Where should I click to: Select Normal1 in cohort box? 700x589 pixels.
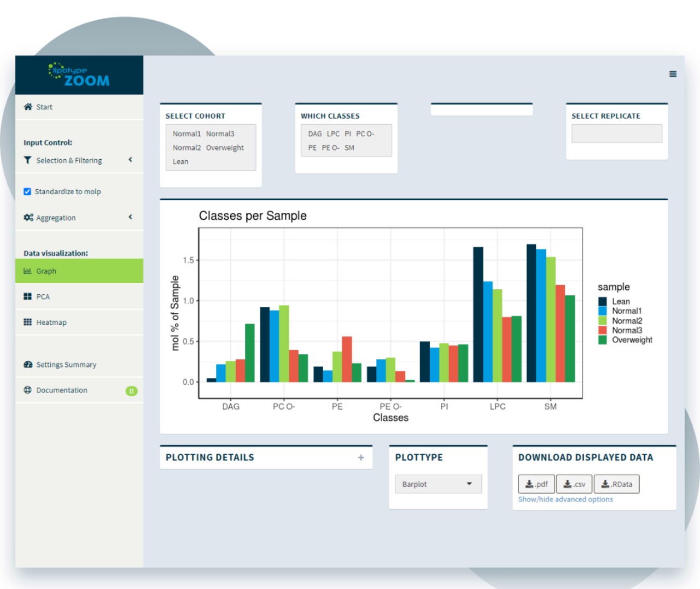point(186,133)
